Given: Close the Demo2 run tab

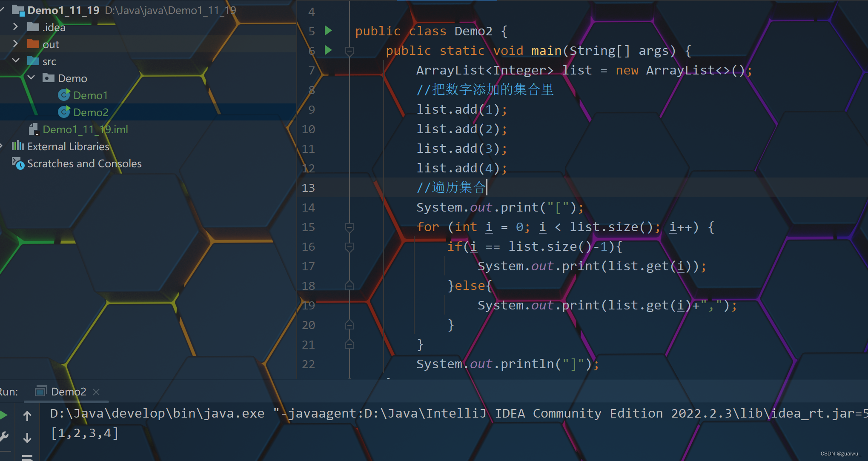Looking at the screenshot, I should (x=96, y=392).
